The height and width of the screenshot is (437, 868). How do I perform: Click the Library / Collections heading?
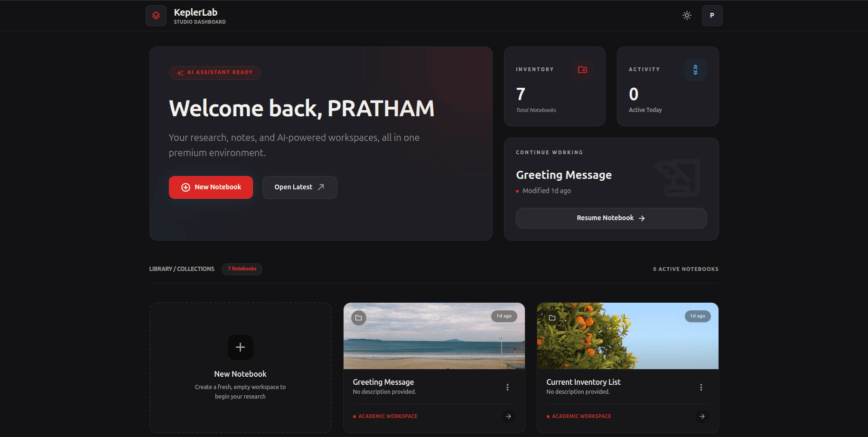(x=182, y=269)
